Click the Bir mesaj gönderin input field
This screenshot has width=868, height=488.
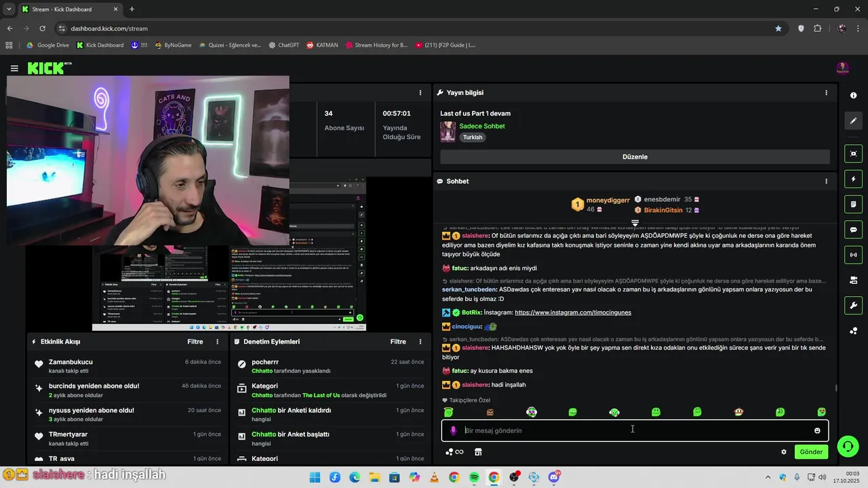click(635, 430)
